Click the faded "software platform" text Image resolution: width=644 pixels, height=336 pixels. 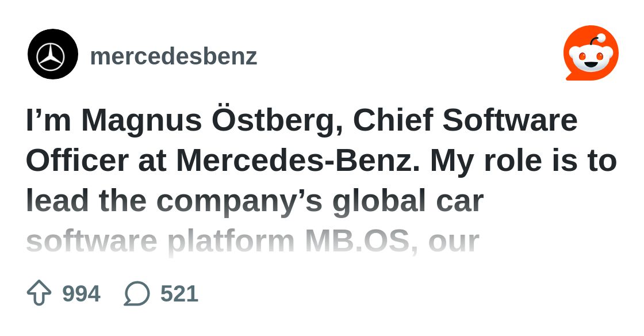click(160, 242)
